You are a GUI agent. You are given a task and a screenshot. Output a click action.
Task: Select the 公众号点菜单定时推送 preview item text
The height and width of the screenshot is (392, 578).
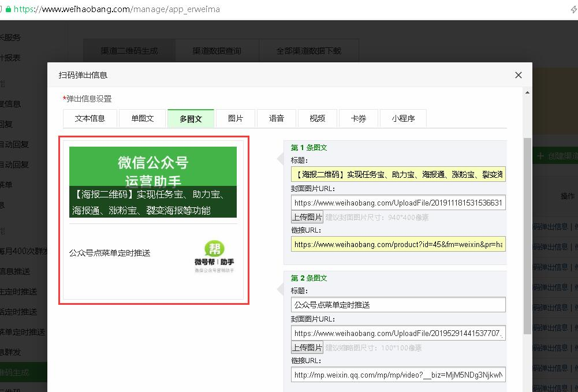click(x=110, y=253)
